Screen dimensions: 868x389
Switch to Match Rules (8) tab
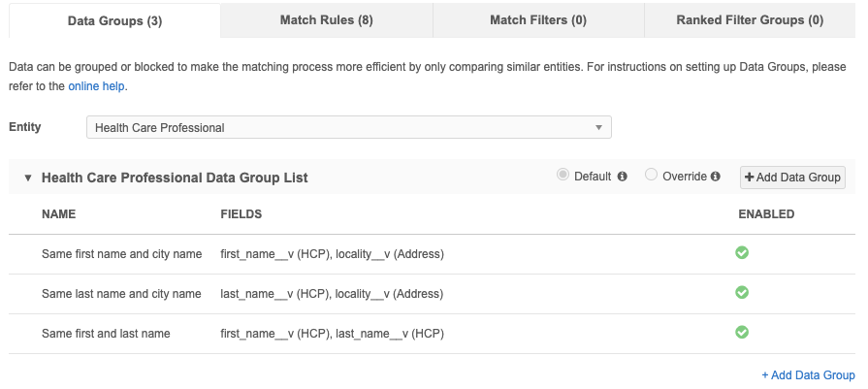[326, 19]
